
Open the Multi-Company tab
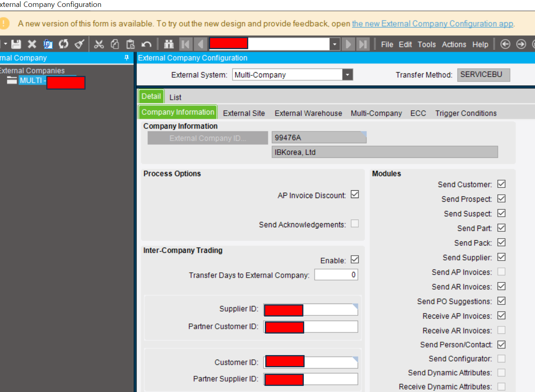376,113
